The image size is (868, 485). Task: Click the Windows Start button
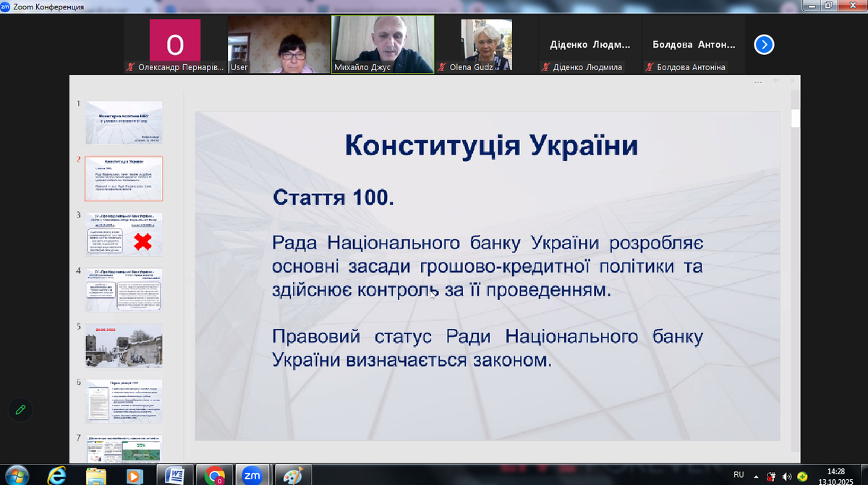[x=16, y=475]
